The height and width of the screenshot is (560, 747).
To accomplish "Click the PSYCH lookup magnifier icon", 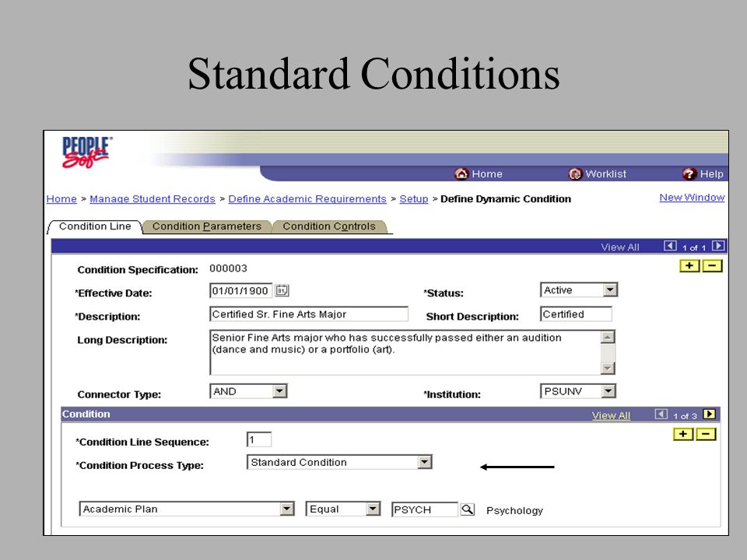I will pos(468,509).
